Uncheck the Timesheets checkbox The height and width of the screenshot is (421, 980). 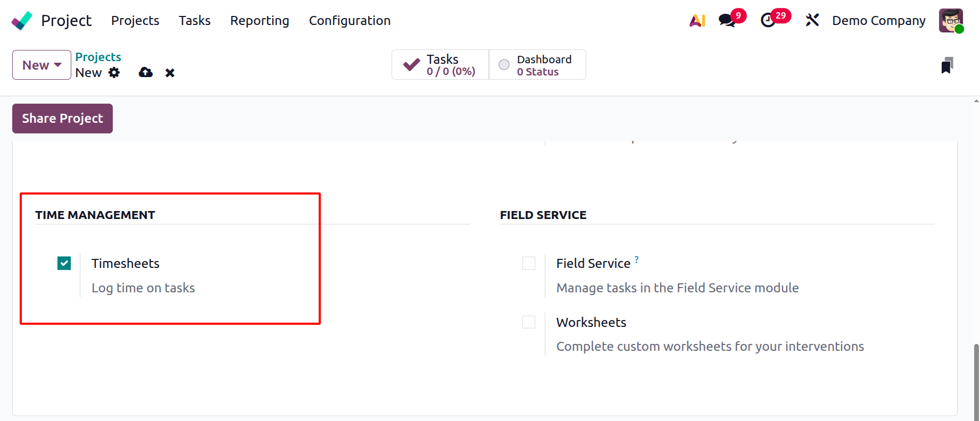[x=64, y=263]
